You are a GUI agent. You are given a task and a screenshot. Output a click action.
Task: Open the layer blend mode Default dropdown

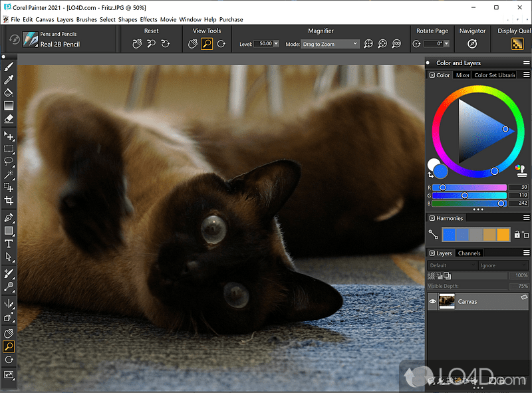tap(452, 265)
